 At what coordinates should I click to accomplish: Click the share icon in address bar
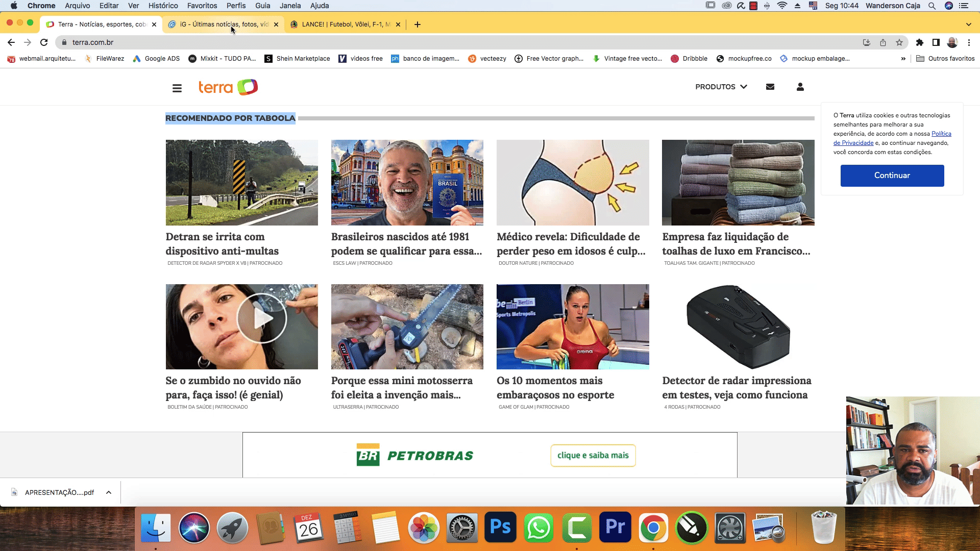click(x=883, y=42)
